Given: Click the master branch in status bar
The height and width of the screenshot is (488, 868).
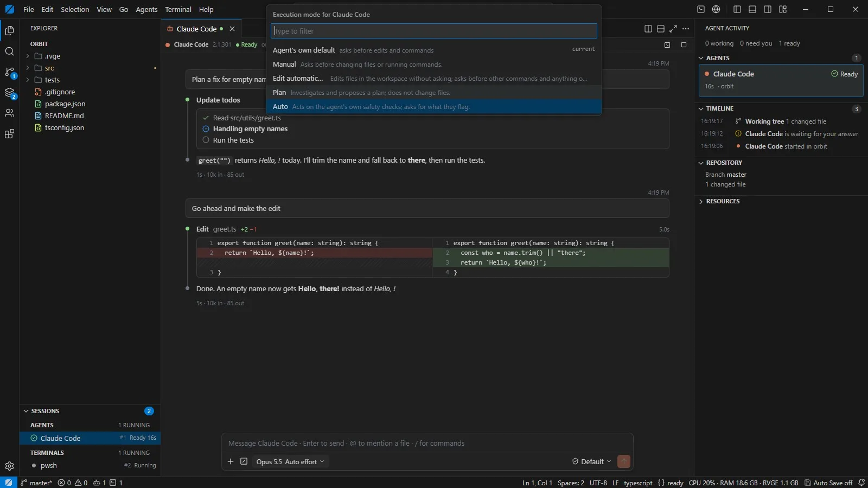Looking at the screenshot, I should tap(36, 483).
